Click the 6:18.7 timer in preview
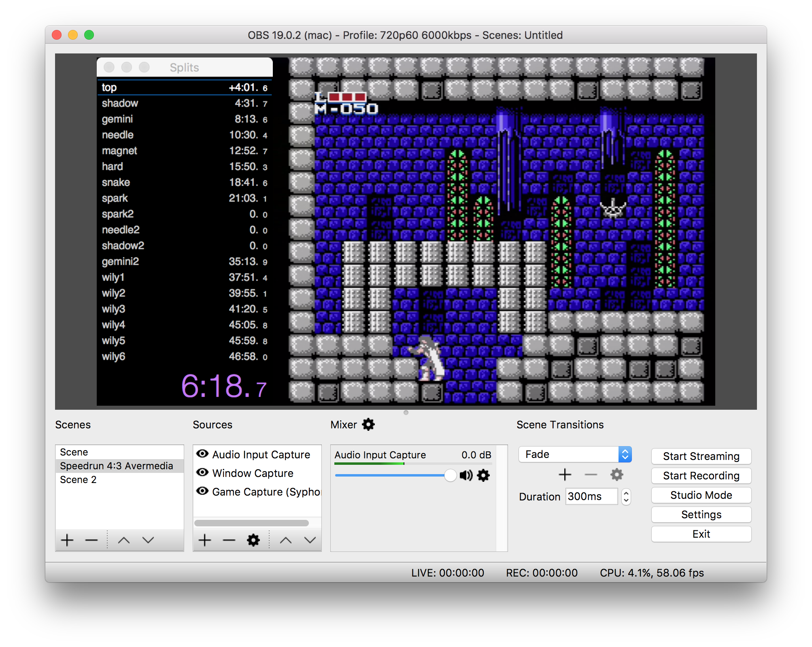812x647 pixels. [224, 385]
